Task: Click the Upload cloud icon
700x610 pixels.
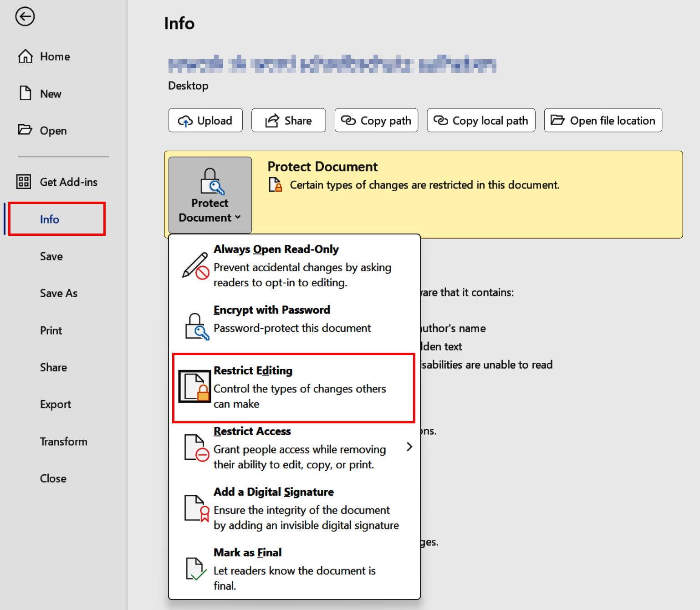Action: (x=185, y=120)
